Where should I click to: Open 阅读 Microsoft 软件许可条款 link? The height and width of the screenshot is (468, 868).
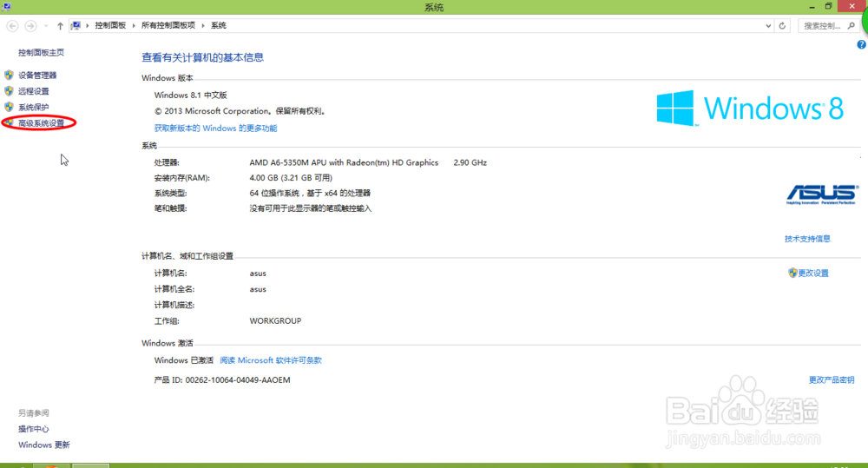[x=271, y=360]
